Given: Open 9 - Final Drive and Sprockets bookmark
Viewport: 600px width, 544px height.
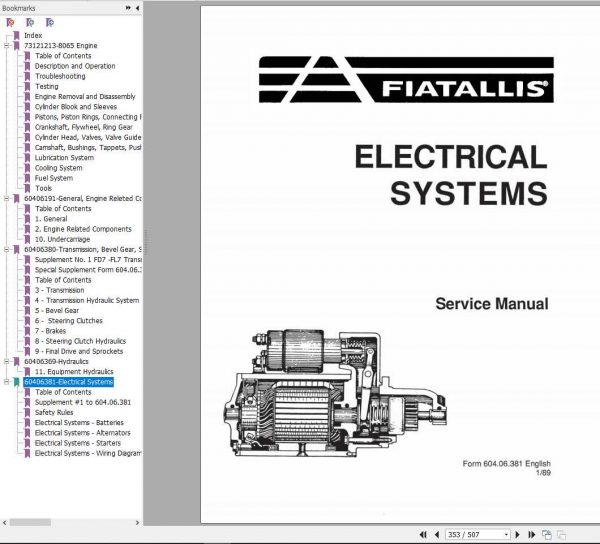Looking at the screenshot, I should [79, 351].
